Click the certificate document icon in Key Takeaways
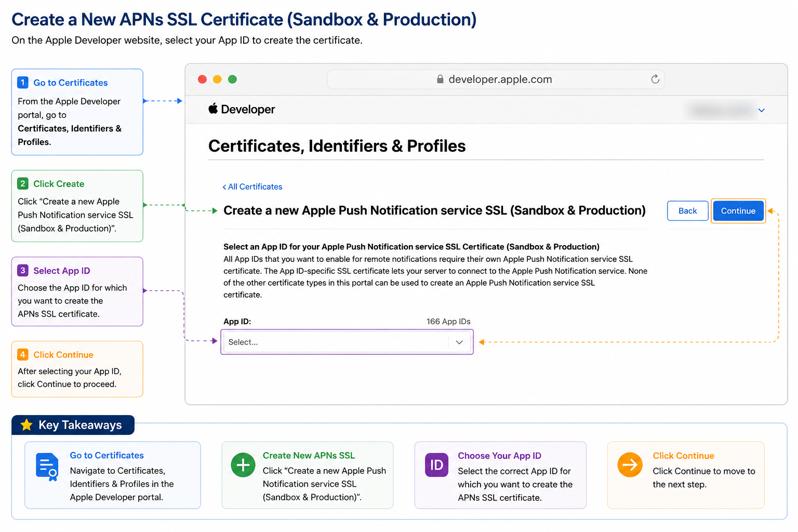This screenshot has height=532, width=798. (x=47, y=467)
